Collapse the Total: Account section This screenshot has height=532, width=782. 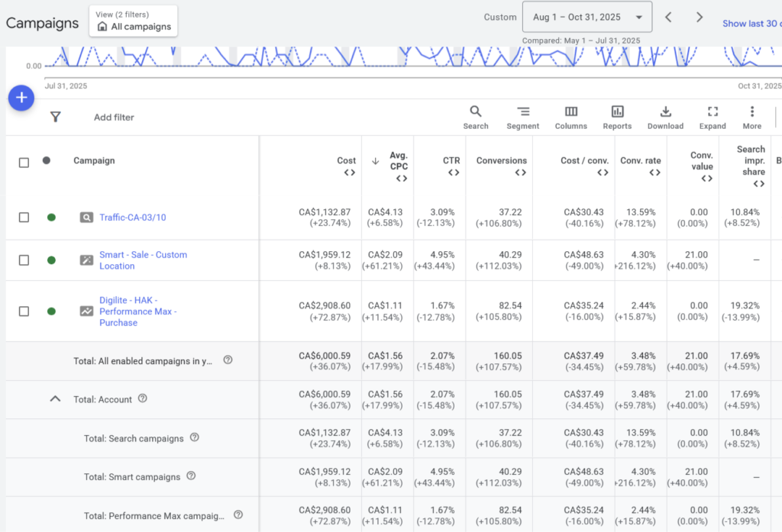[55, 398]
